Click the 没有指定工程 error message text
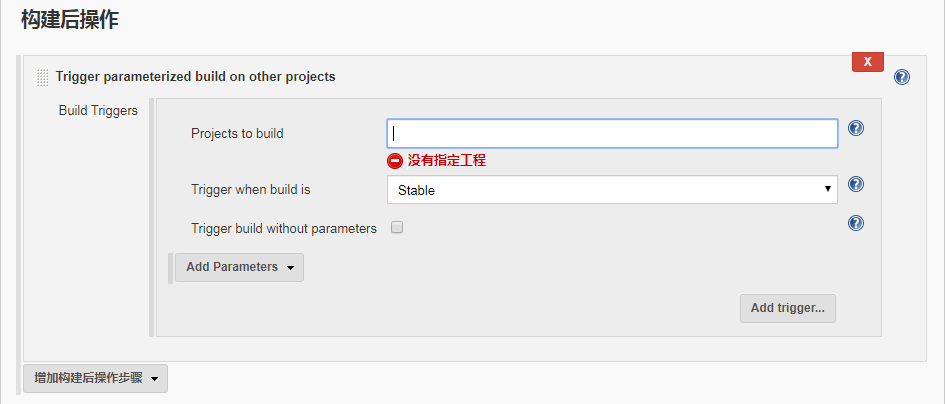This screenshot has height=404, width=947. (x=446, y=161)
